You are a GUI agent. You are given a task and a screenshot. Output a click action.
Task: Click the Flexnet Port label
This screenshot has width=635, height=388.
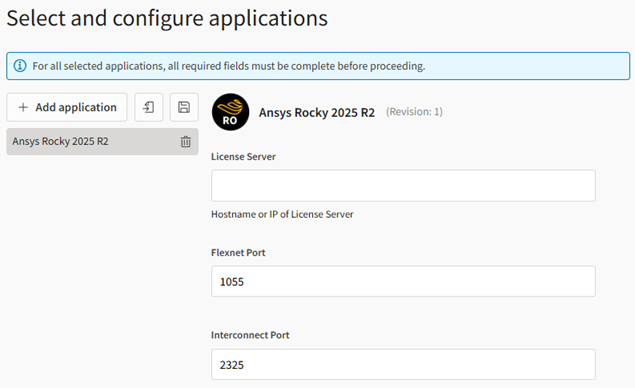(x=238, y=253)
